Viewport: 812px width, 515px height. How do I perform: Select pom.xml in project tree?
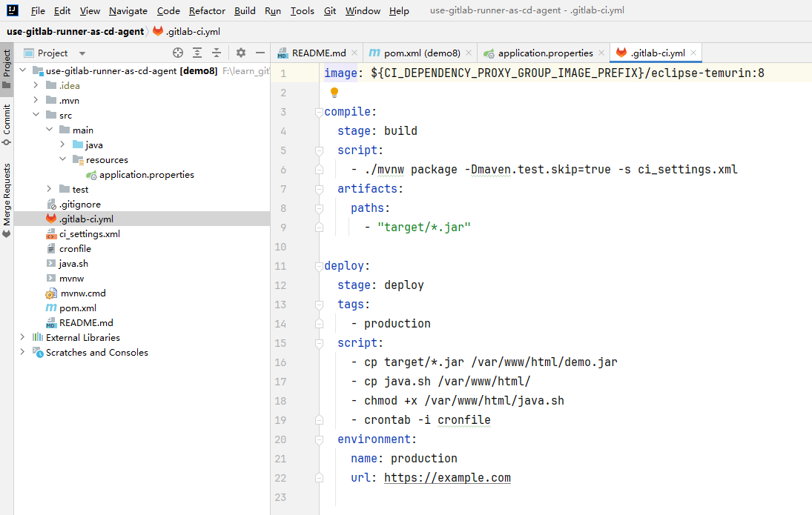tap(77, 308)
